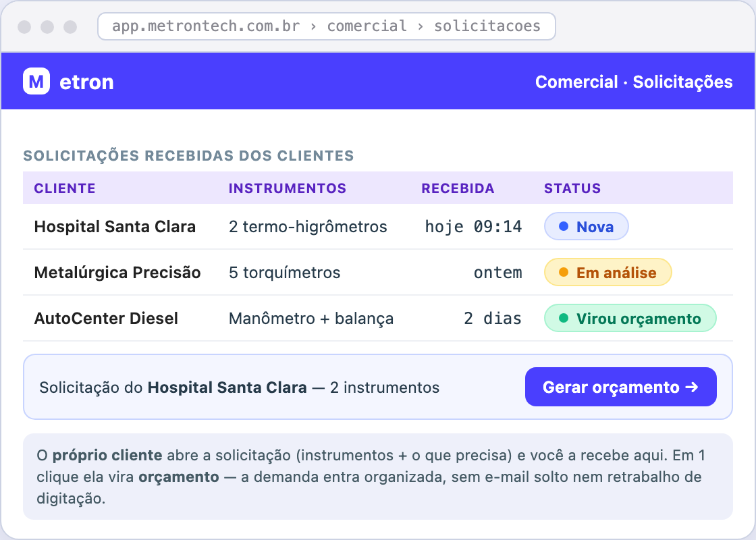This screenshot has width=756, height=540.
Task: Select the Metalúrgica Precisão client row
Action: pos(378,272)
